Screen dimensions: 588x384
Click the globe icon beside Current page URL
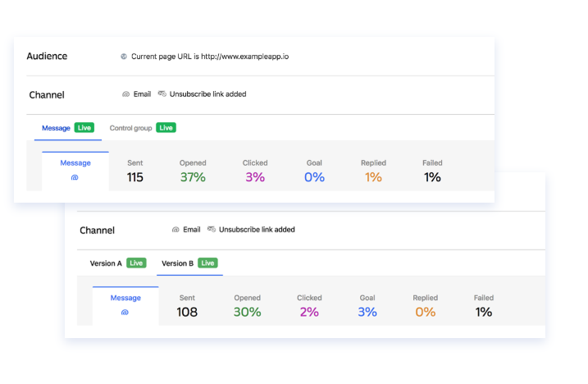pos(123,57)
